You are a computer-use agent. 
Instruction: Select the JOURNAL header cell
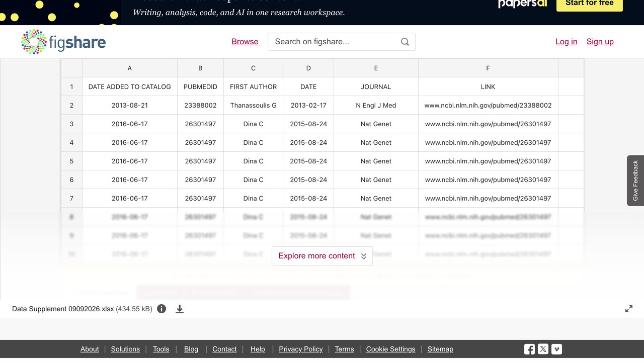coord(376,86)
